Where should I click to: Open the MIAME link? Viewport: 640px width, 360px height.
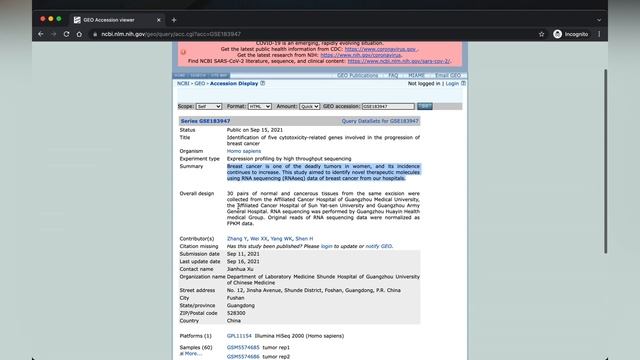[416, 76]
